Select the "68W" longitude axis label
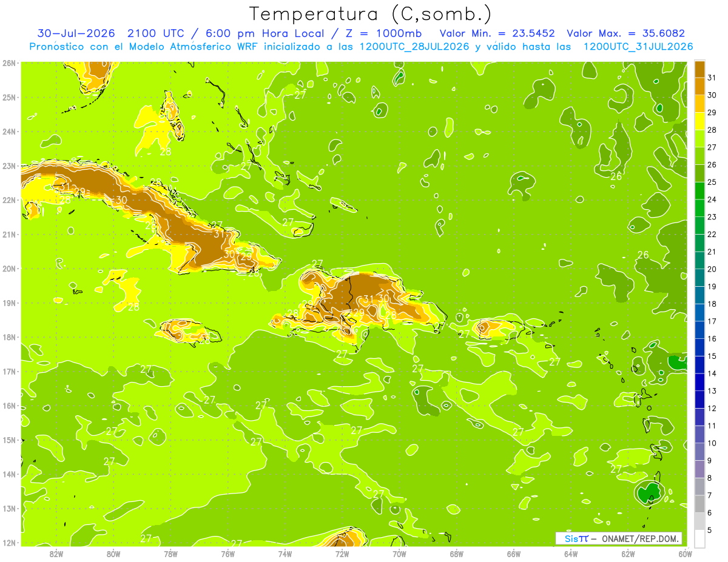 coord(456,554)
